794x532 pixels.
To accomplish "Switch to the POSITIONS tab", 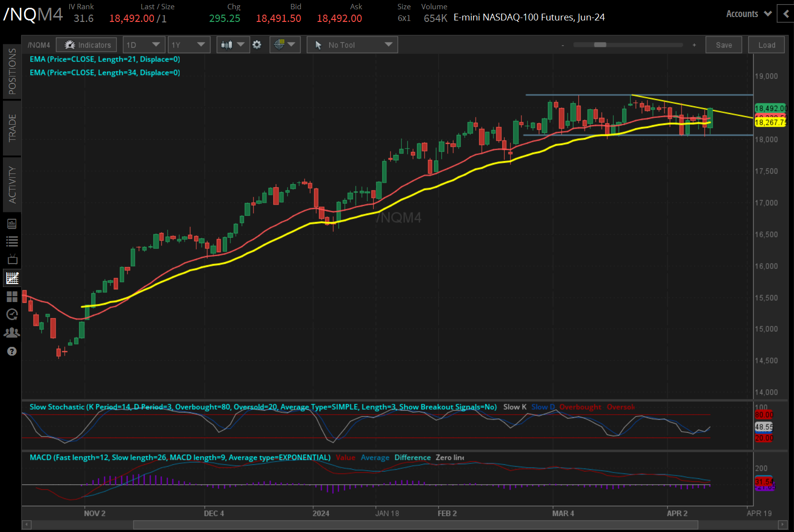I will (x=12, y=72).
